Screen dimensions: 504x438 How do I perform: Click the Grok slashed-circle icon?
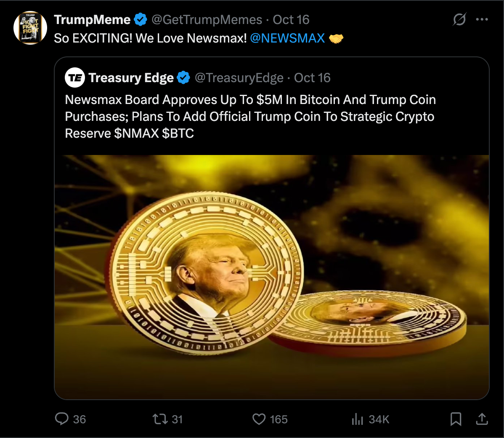click(459, 19)
